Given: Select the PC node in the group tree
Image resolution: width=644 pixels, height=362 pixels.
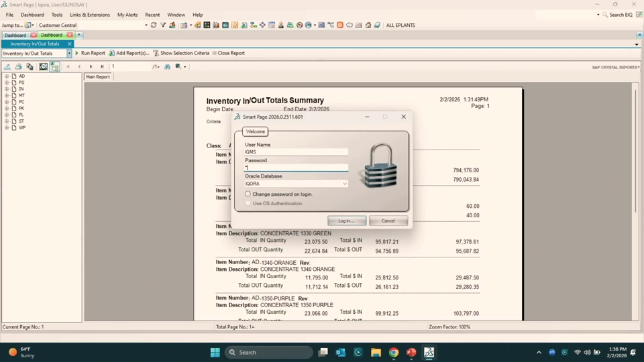Looking at the screenshot, I should click(21, 102).
